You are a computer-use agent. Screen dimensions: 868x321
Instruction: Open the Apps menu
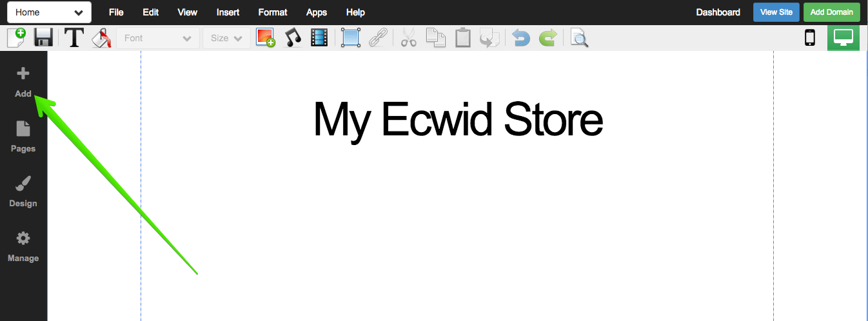(317, 12)
